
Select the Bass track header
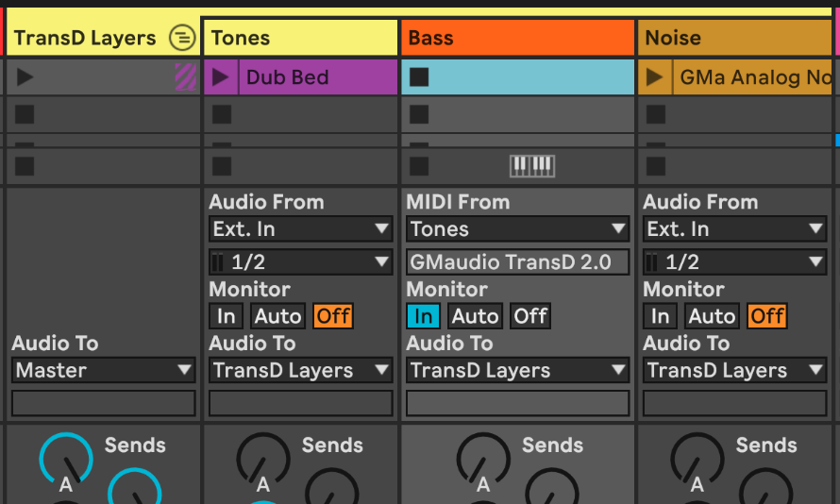point(517,38)
